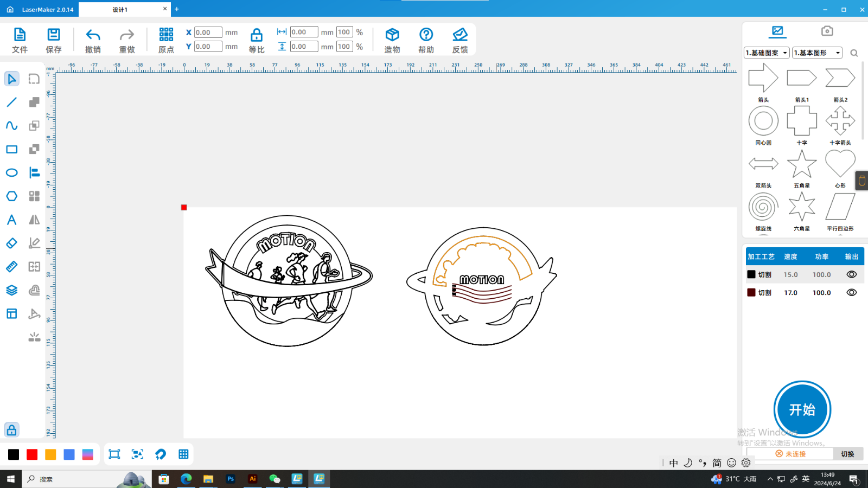Switch to the 设计1 document tab
868x488 pixels.
pos(120,9)
